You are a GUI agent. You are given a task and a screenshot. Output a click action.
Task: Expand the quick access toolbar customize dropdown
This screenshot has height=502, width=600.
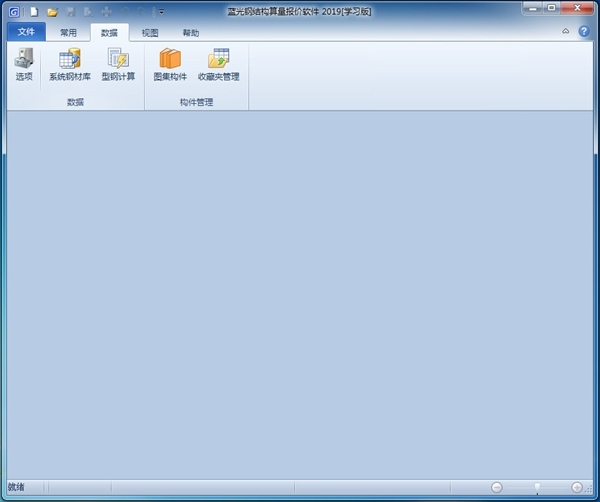coord(161,12)
